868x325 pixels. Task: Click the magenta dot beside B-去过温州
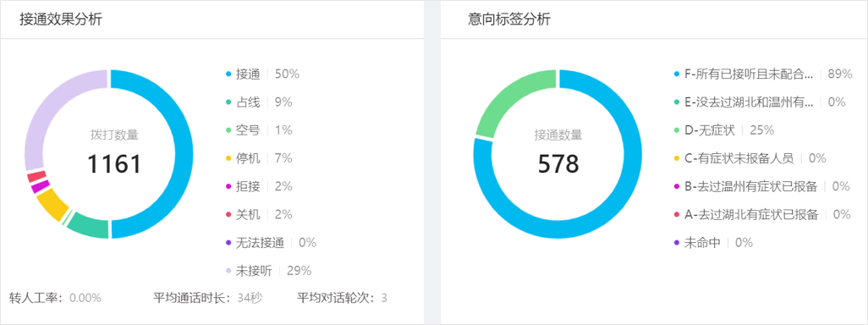677,186
